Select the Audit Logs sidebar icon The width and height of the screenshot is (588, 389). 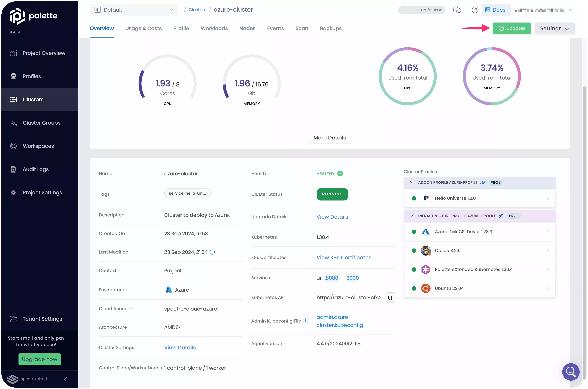(13, 169)
